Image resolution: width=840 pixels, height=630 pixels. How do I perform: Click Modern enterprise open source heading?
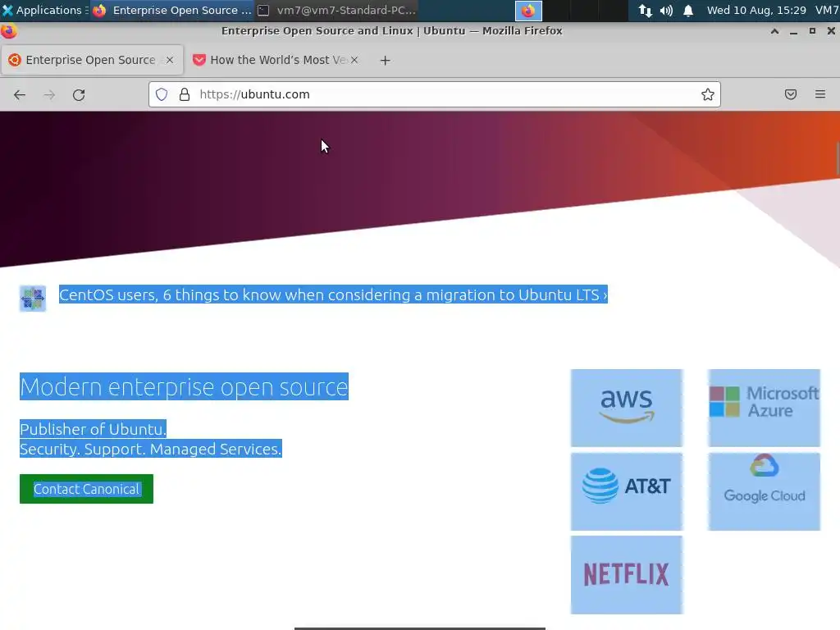tap(184, 386)
